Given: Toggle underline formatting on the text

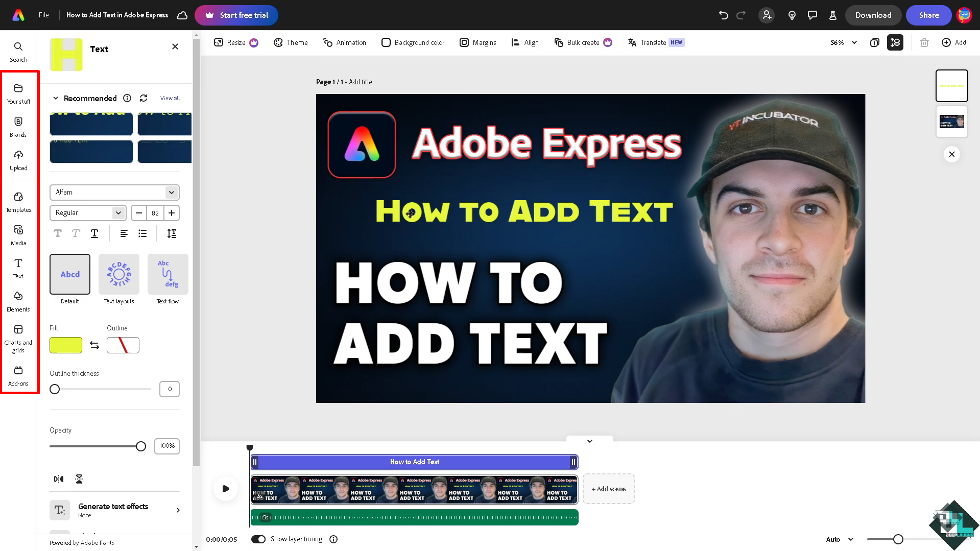Looking at the screenshot, I should [x=94, y=233].
